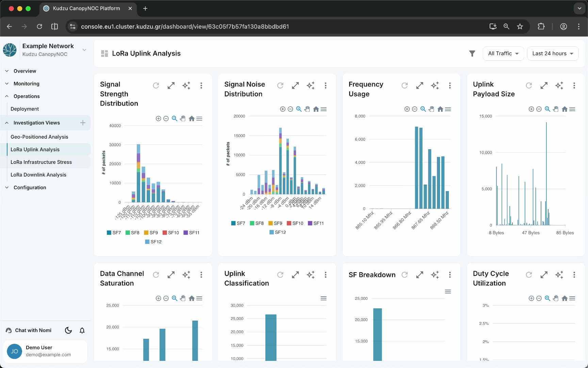The image size is (588, 368).
Task: Open AI insights for Frequency Usage
Action: click(x=435, y=86)
